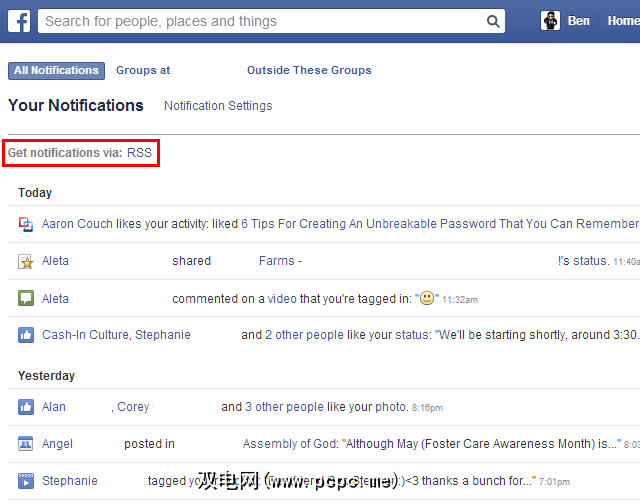Image resolution: width=640 pixels, height=504 pixels.
Task: Click the Yesterday section heading
Action: tap(46, 375)
